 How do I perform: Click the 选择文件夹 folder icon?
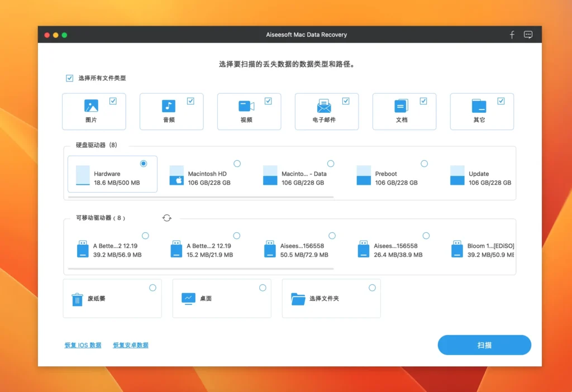coord(298,299)
